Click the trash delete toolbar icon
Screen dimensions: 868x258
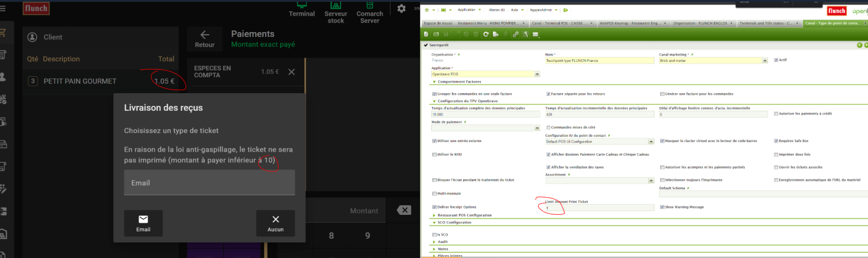point(475,34)
